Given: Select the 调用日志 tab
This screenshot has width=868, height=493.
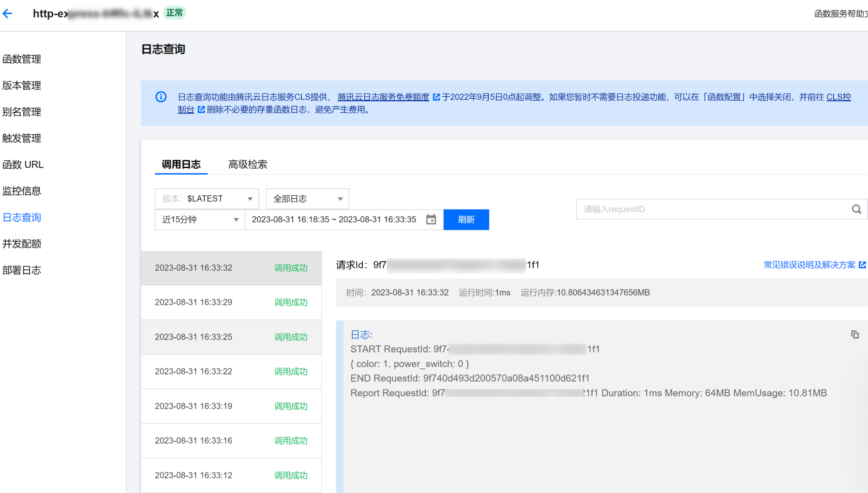Looking at the screenshot, I should click(x=181, y=164).
